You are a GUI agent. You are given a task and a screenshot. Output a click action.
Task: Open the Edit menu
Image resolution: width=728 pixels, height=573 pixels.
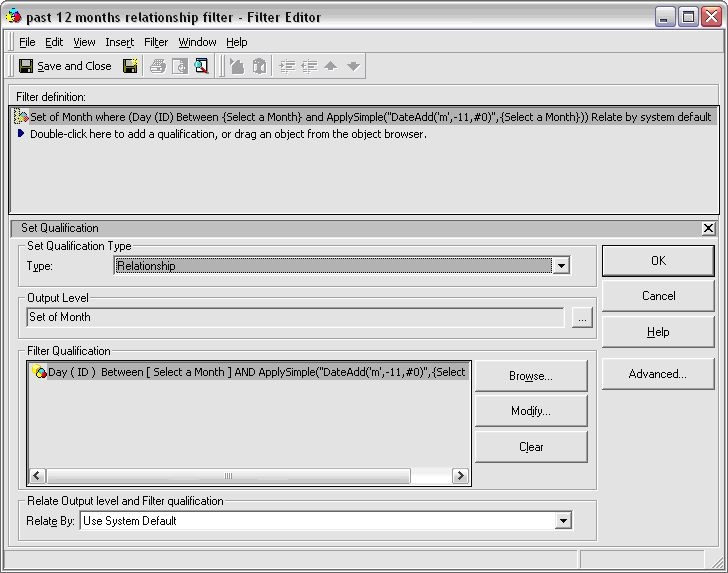[x=54, y=42]
